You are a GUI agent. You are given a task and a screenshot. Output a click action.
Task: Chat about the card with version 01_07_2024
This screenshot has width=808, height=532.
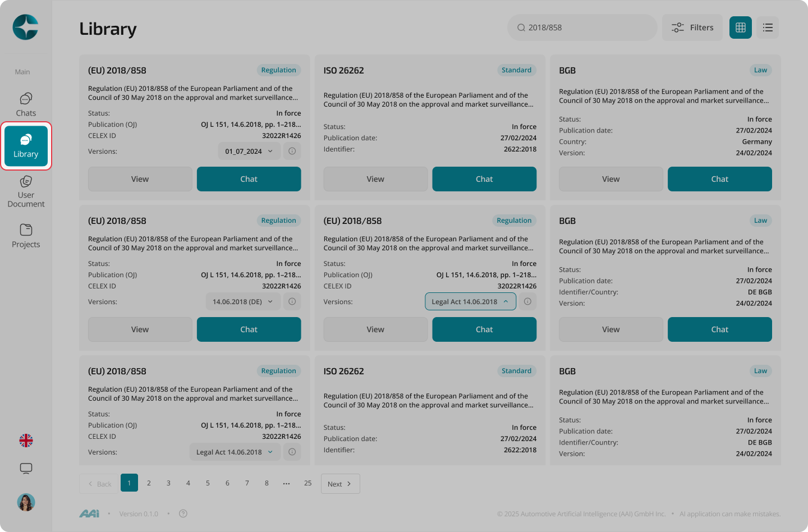249,179
